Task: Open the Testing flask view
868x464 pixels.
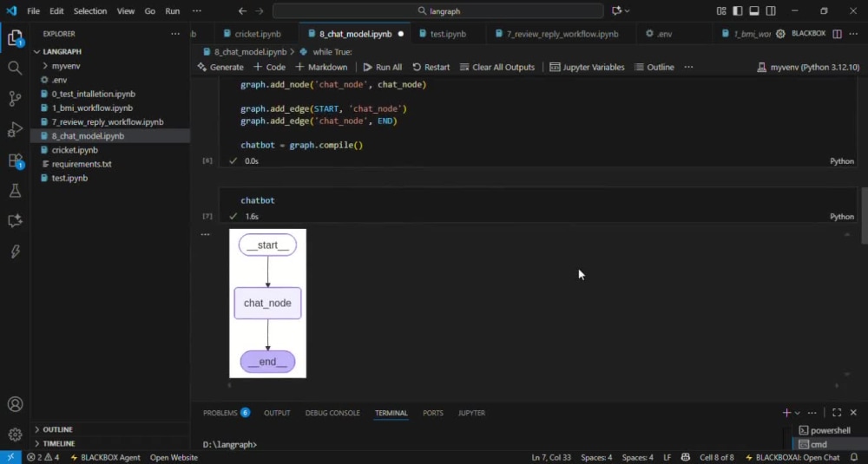Action: tap(15, 191)
